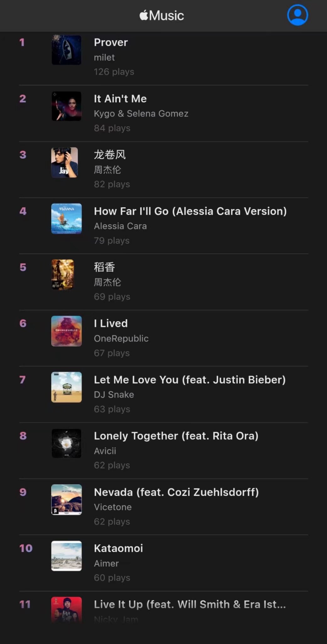Select the Jay album cover thumbnail
Image resolution: width=327 pixels, height=644 pixels.
click(x=65, y=163)
